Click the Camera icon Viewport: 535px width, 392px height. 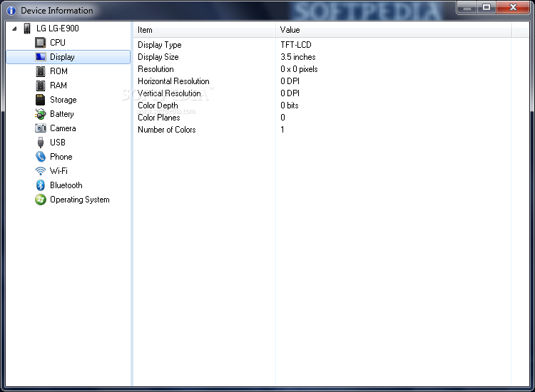pos(40,128)
